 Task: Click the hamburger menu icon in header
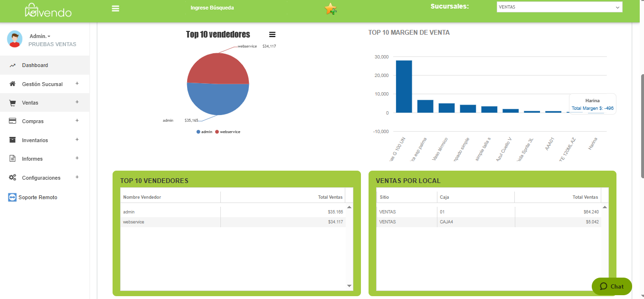coord(115,8)
